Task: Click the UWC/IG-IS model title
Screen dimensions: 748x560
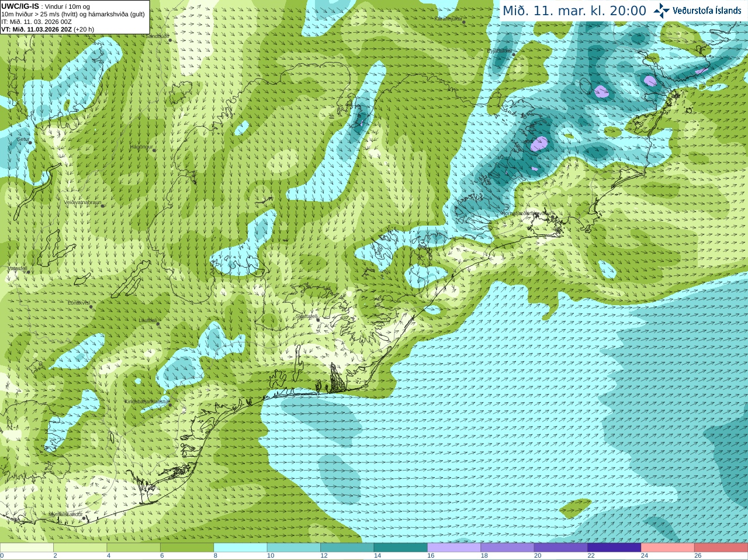Action: (20, 6)
